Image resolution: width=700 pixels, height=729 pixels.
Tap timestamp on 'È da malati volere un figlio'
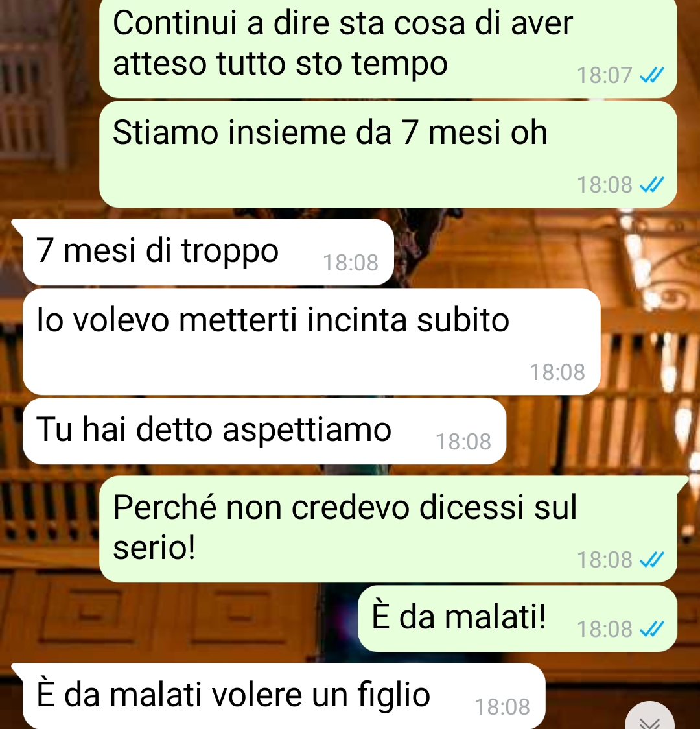[x=502, y=707]
